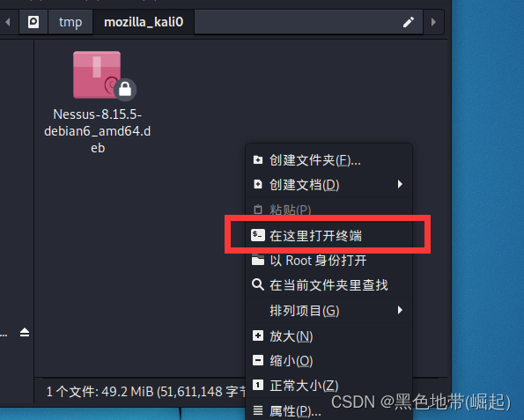Select the mozilla_kali0 breadcrumb
Screen dimensions: 524x420
144,22
